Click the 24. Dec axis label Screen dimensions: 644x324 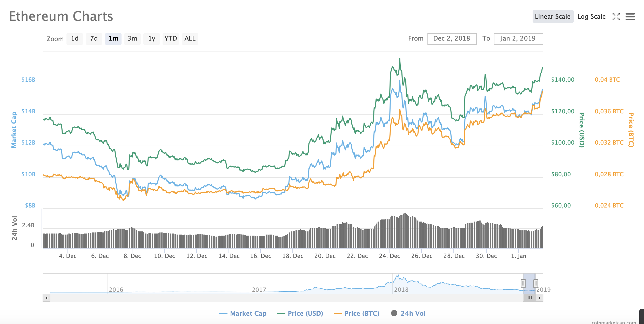click(x=389, y=256)
